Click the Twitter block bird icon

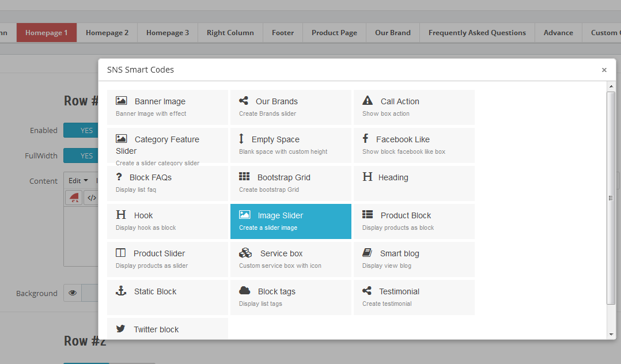tap(121, 329)
